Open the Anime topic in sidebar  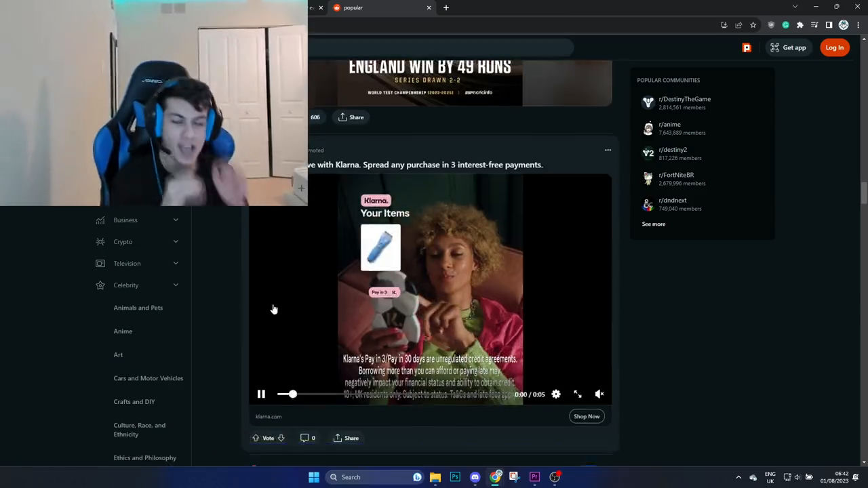tap(123, 331)
